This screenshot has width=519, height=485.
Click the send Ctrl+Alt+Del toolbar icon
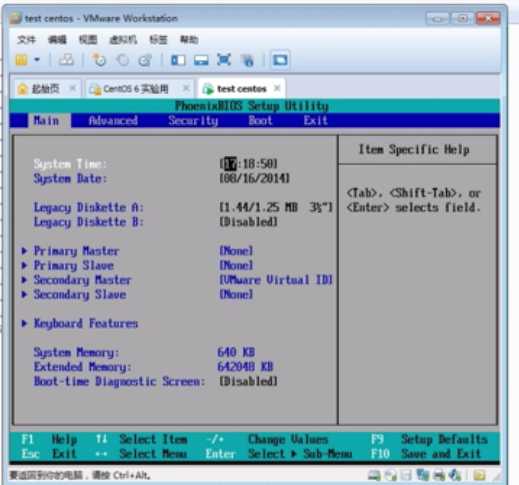pyautogui.click(x=66, y=60)
